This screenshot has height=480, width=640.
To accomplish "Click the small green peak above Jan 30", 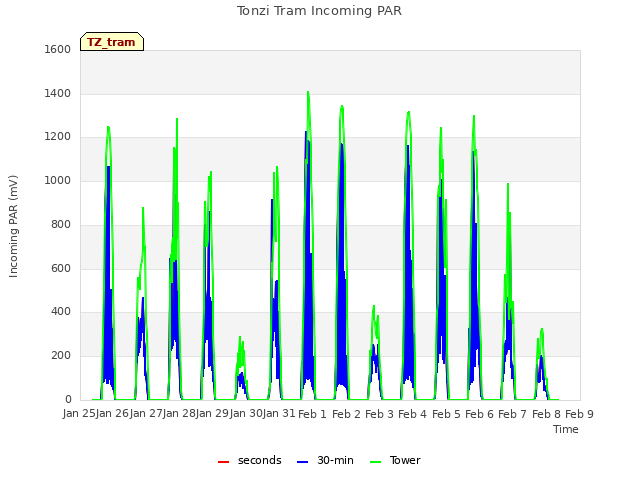I will click(x=240, y=338).
